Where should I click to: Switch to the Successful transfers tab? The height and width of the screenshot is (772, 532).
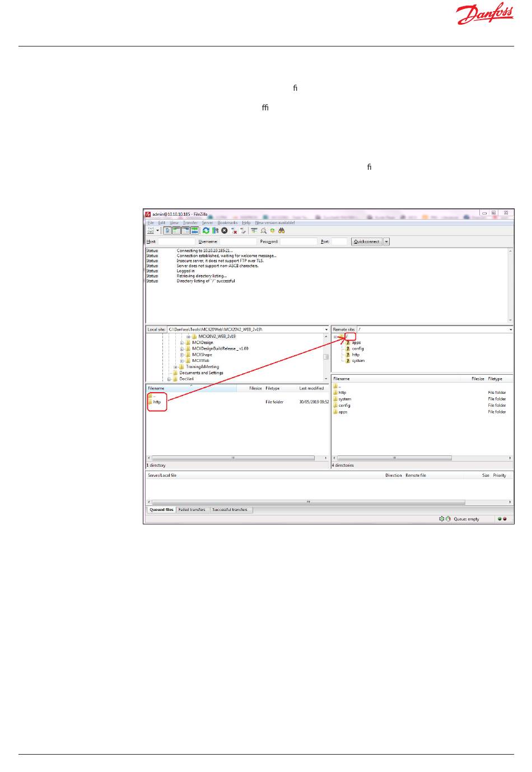click(230, 510)
